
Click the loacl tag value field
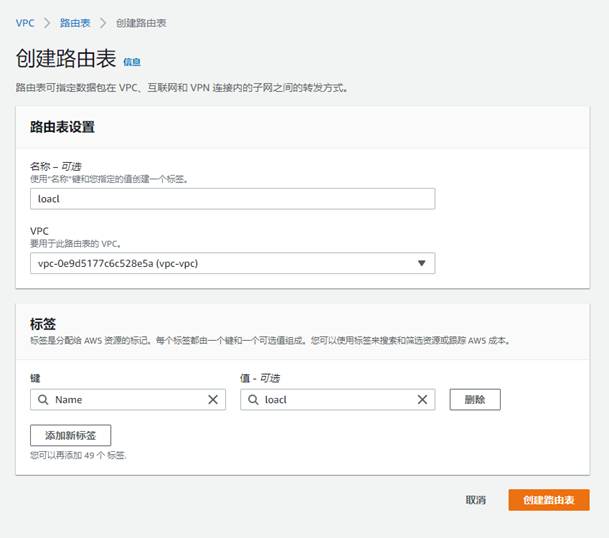coord(338,399)
